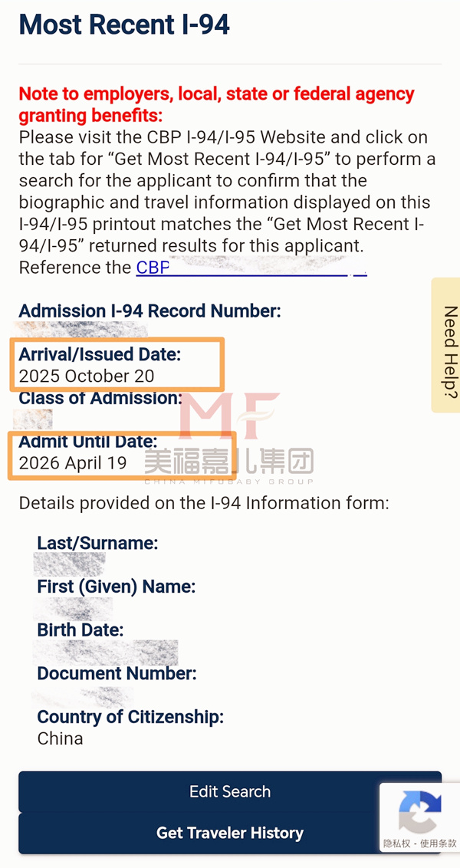
Task: Click the China citizenship value
Action: pos(60,738)
